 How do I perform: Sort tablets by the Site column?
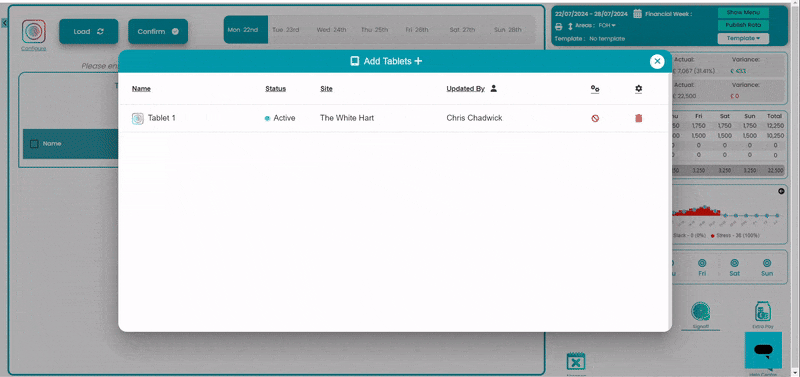click(327, 89)
